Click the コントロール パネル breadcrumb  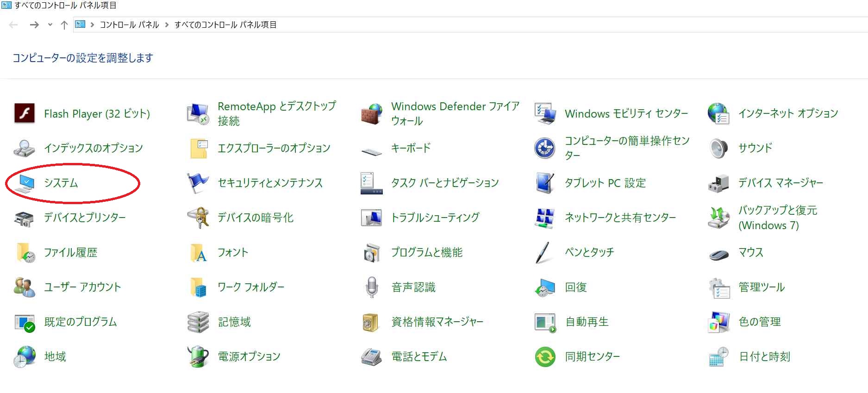pyautogui.click(x=129, y=25)
